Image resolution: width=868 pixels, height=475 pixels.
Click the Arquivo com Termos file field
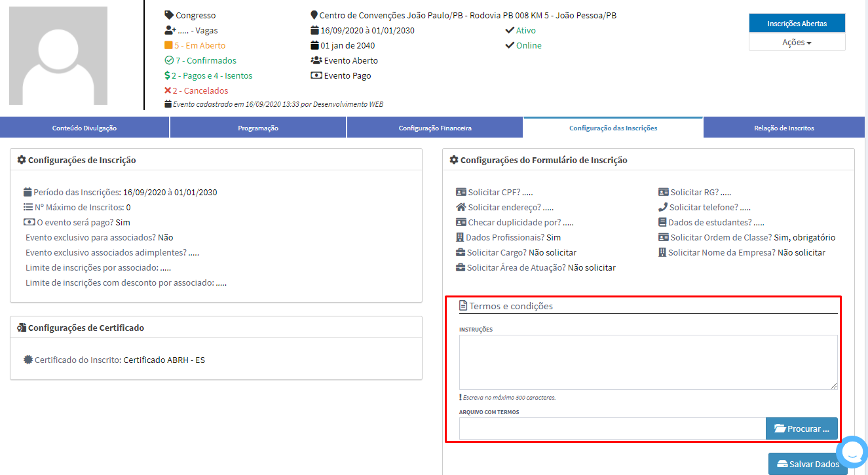pyautogui.click(x=612, y=428)
